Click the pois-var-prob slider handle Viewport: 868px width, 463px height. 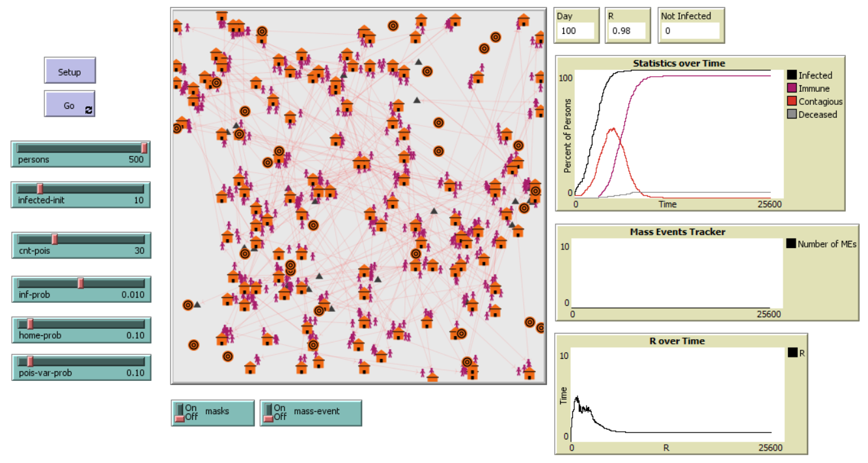point(30,361)
